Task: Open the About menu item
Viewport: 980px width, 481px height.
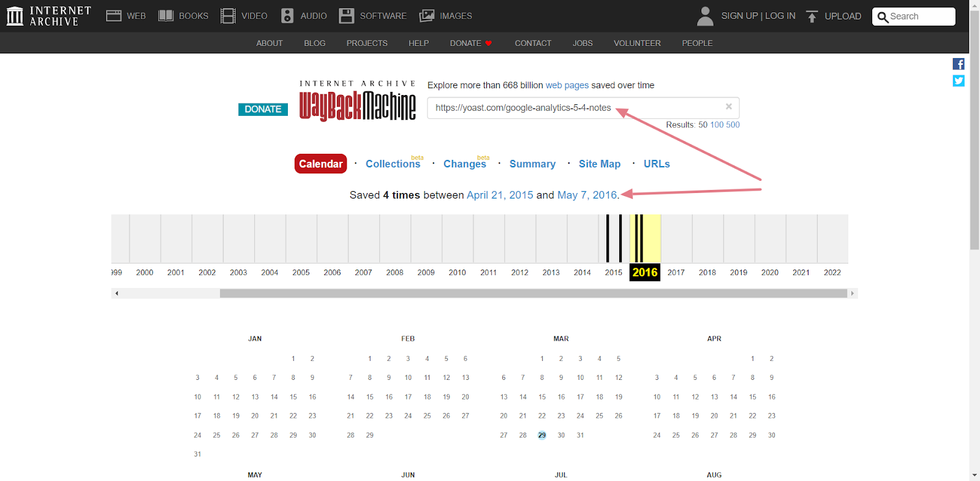Action: coord(269,43)
